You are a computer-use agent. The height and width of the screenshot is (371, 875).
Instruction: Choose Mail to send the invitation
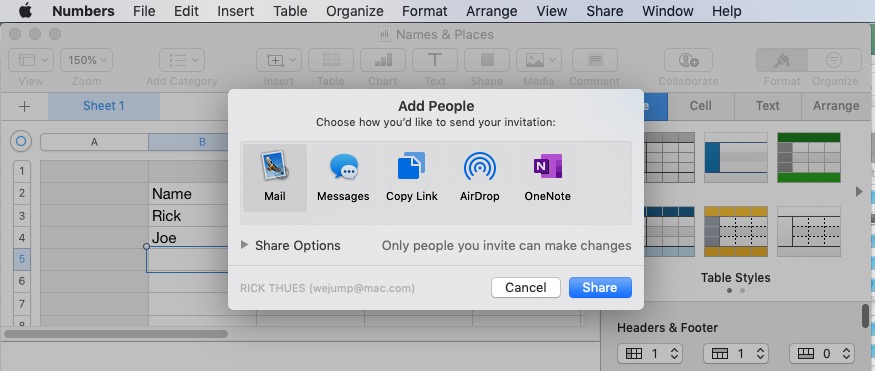pos(275,177)
